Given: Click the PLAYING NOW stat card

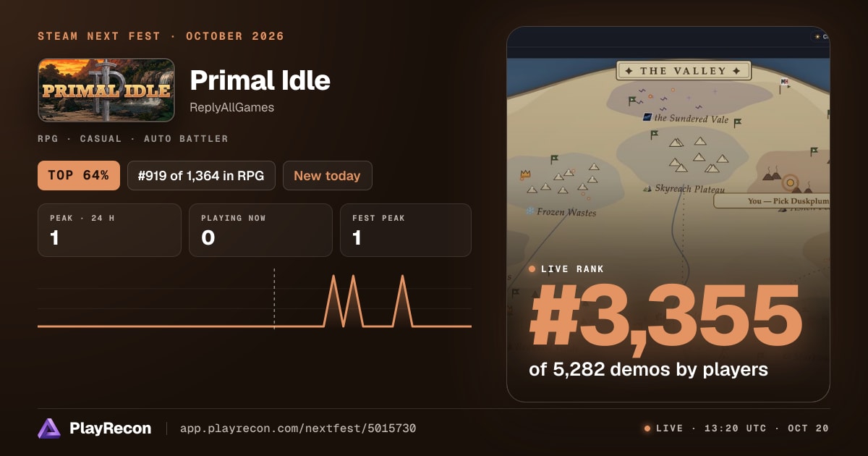Looking at the screenshot, I should pyautogui.click(x=260, y=230).
